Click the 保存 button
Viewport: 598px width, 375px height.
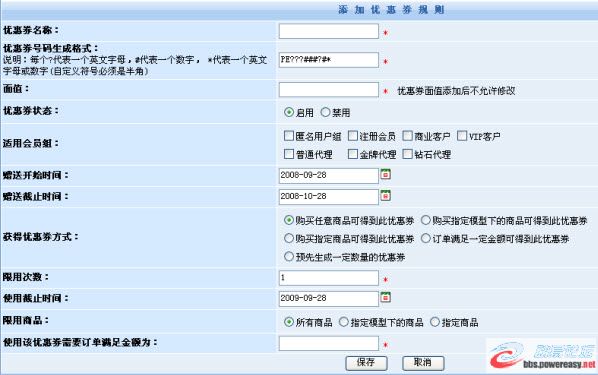[366, 363]
